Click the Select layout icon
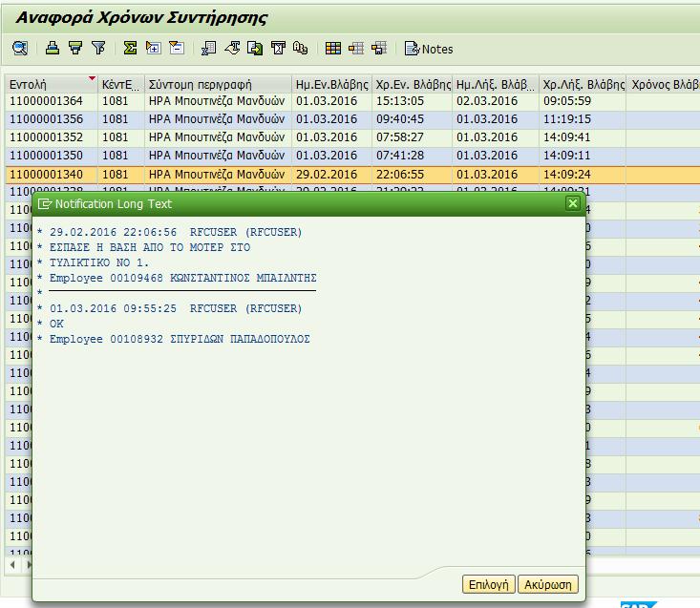Viewport: 700px width, 608px height. (x=356, y=48)
